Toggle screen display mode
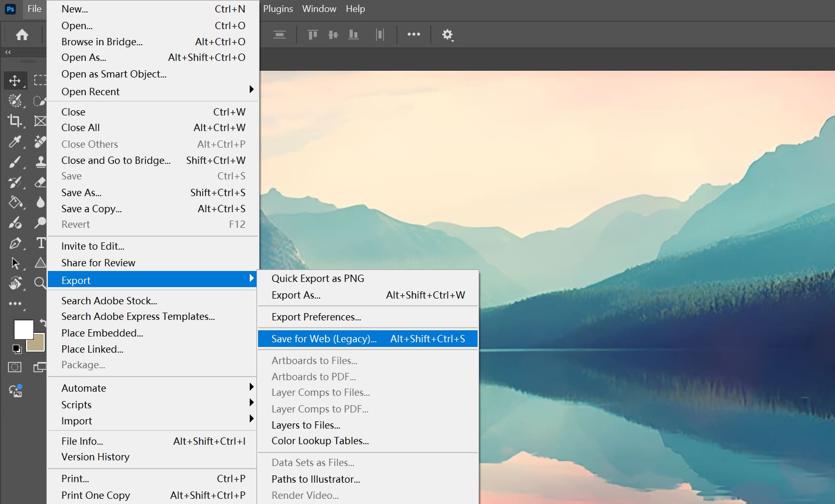The image size is (835, 504). pos(40,367)
